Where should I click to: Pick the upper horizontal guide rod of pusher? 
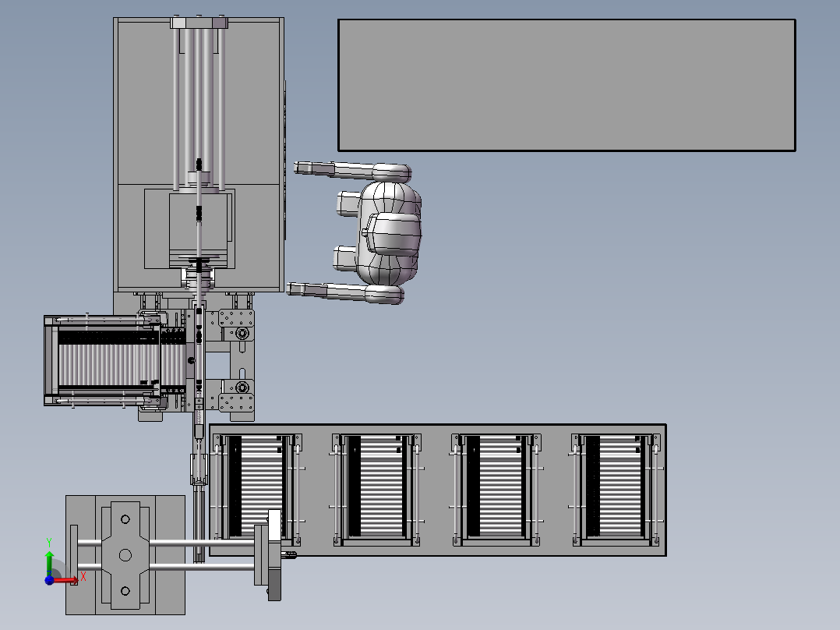tap(166, 543)
